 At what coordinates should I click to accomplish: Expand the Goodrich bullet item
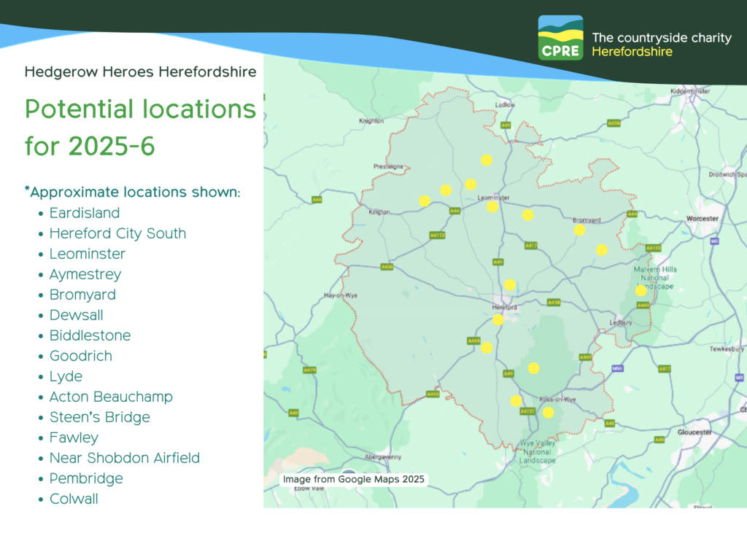pyautogui.click(x=81, y=356)
